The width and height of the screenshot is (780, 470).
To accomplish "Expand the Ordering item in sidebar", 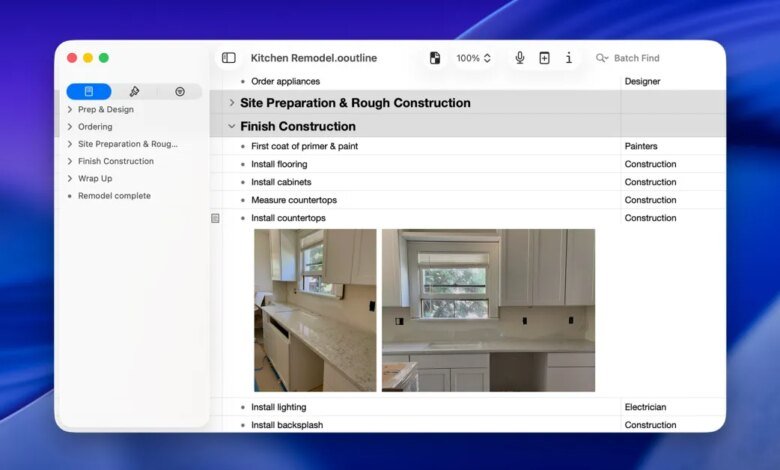I will click(70, 127).
